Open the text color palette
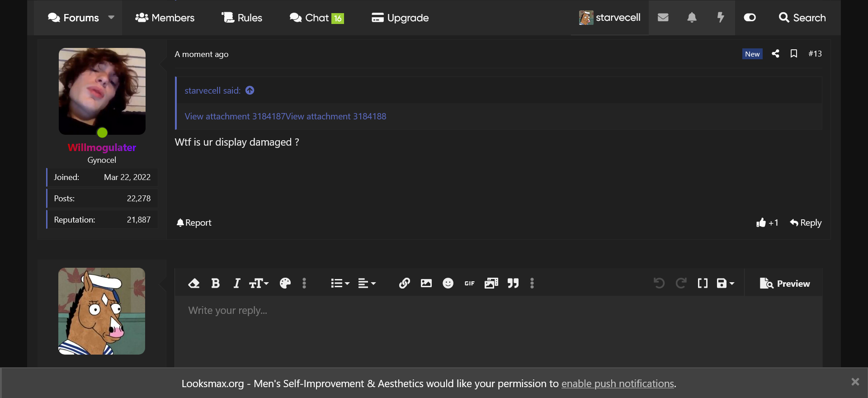This screenshot has width=868, height=398. coord(285,284)
